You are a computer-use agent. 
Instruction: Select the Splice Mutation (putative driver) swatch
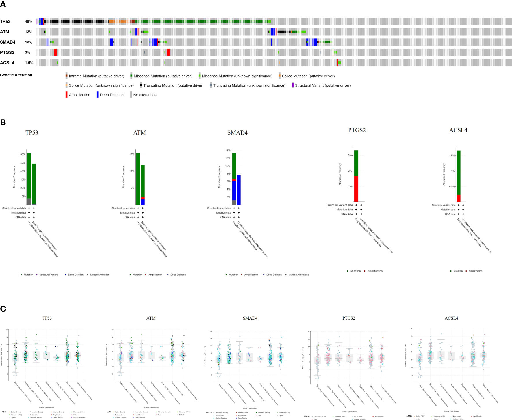click(x=279, y=76)
